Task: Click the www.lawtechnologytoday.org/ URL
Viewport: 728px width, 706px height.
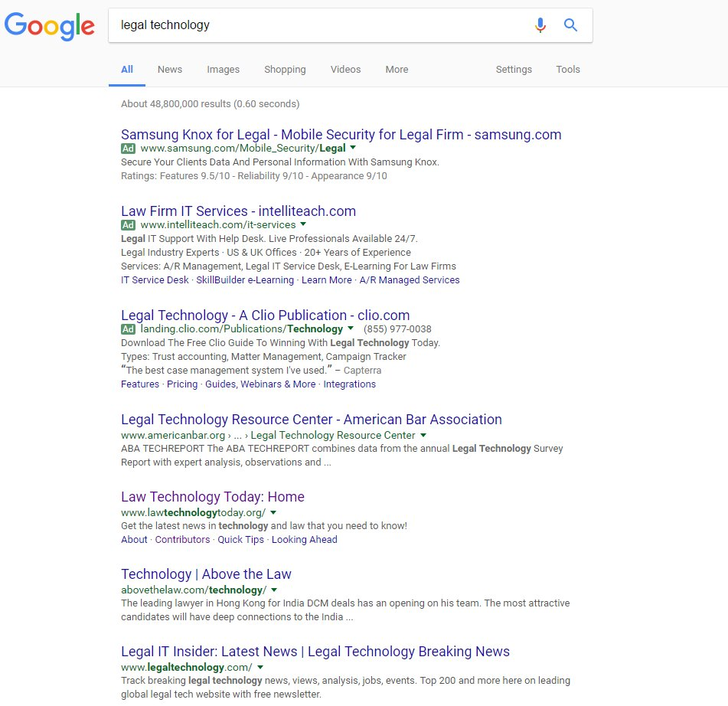Action: coord(194,513)
